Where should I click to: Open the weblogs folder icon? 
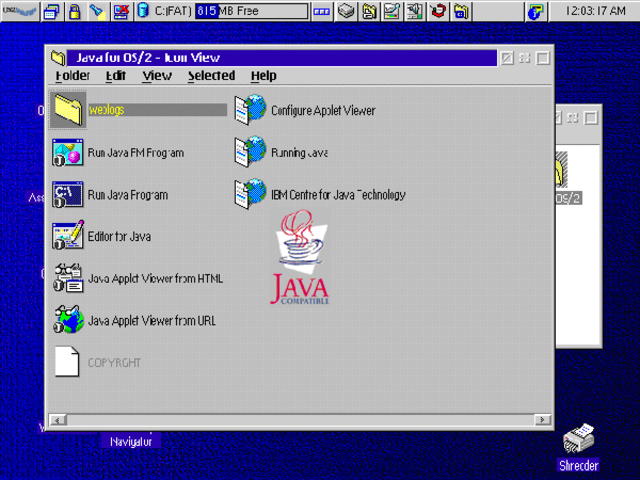tap(68, 109)
